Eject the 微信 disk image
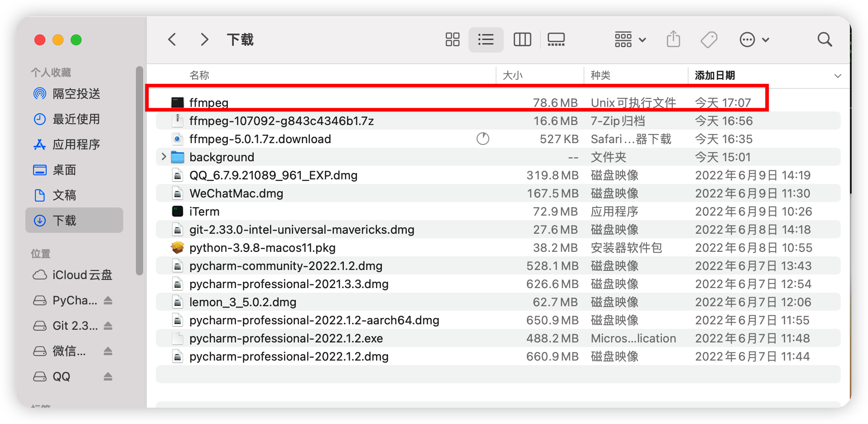Screen dimensions: 868x424 108,351
